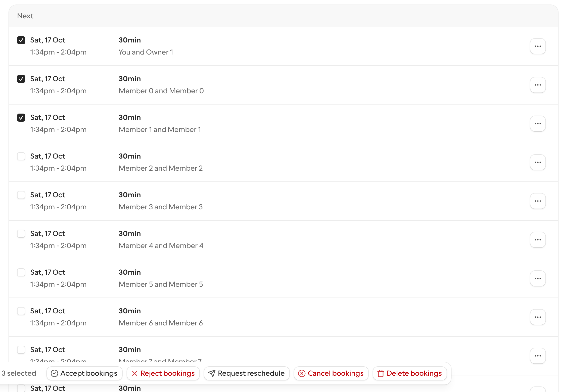Tick the Member 5 booking checkbox
The width and height of the screenshot is (563, 392).
point(21,272)
